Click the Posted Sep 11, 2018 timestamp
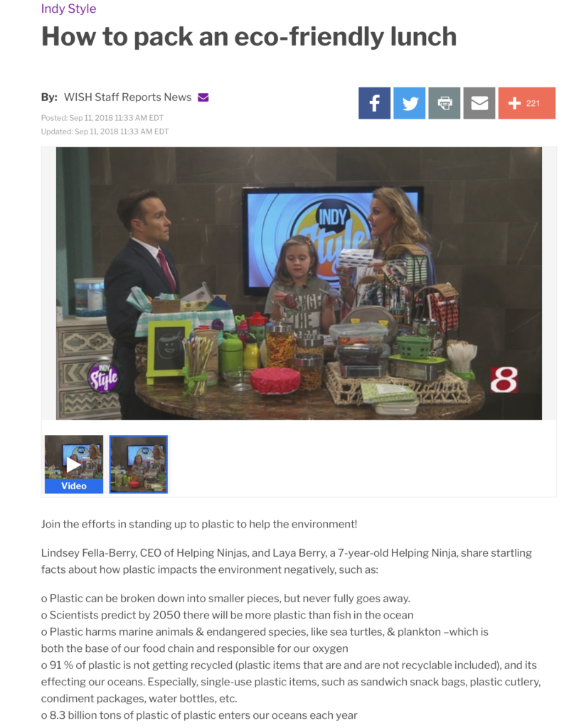This screenshot has width=564, height=728. click(x=102, y=118)
